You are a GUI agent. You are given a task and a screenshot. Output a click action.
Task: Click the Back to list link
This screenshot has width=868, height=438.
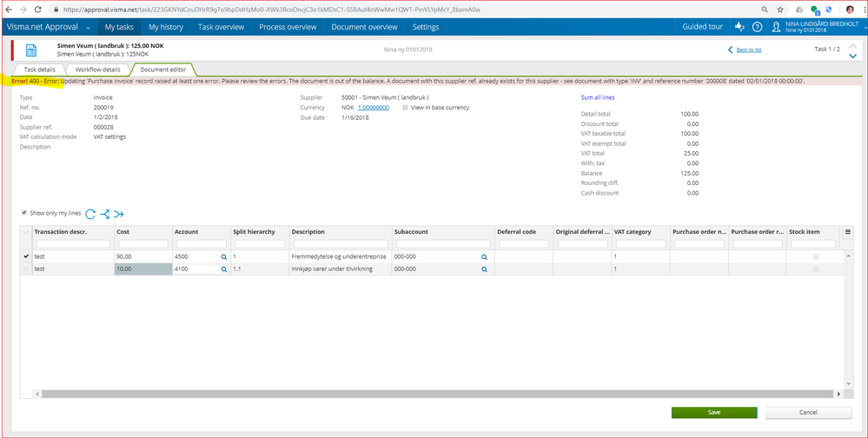pyautogui.click(x=748, y=50)
